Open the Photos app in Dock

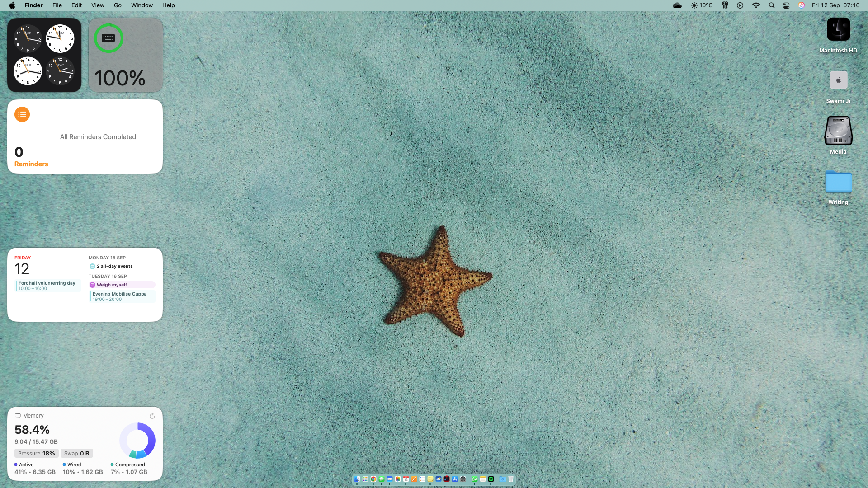tap(398, 479)
